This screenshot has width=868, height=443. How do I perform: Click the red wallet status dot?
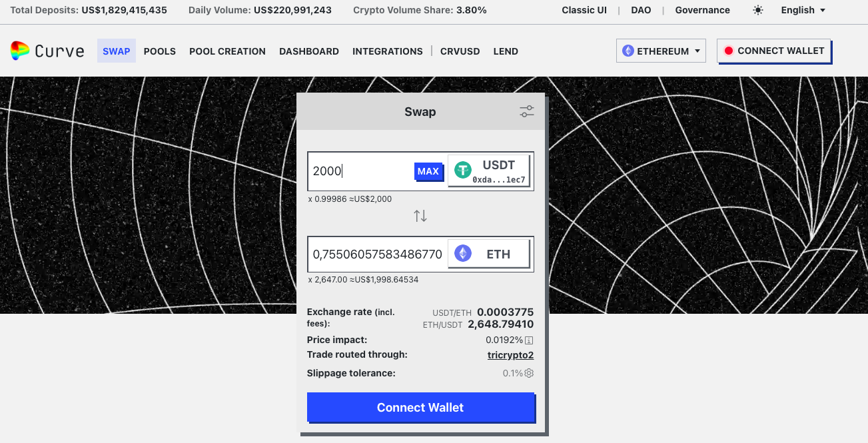pos(729,51)
